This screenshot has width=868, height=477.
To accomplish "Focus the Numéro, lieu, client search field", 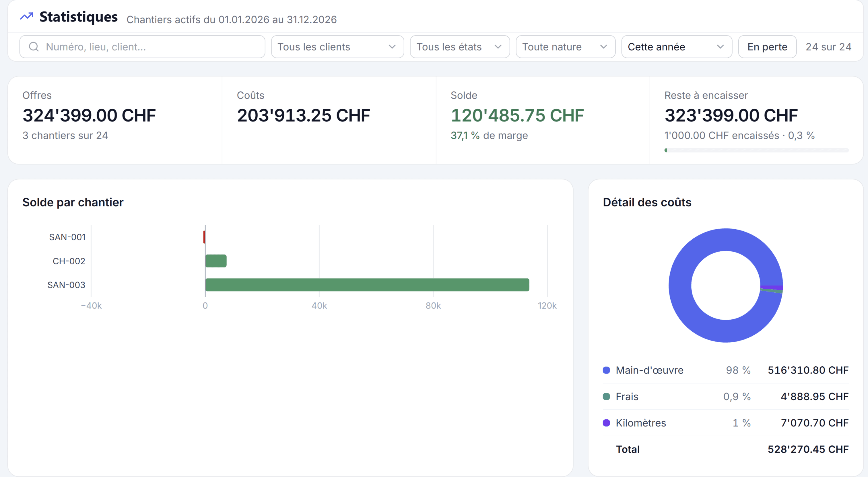I will coord(142,47).
